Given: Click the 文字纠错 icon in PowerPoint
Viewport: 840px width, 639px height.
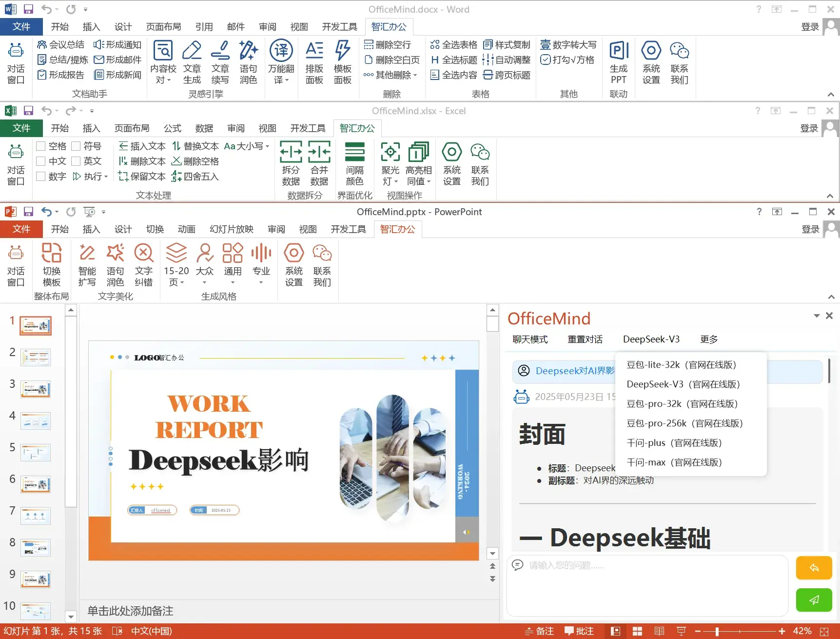Looking at the screenshot, I should click(144, 265).
